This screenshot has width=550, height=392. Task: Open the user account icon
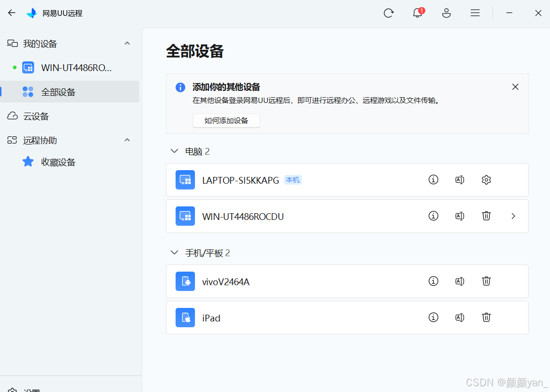446,13
